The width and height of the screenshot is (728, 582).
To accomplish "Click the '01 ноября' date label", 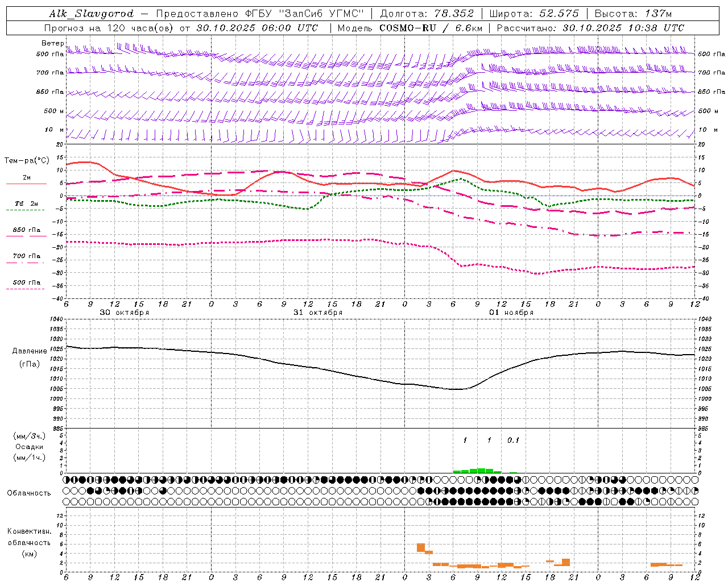I will (511, 313).
